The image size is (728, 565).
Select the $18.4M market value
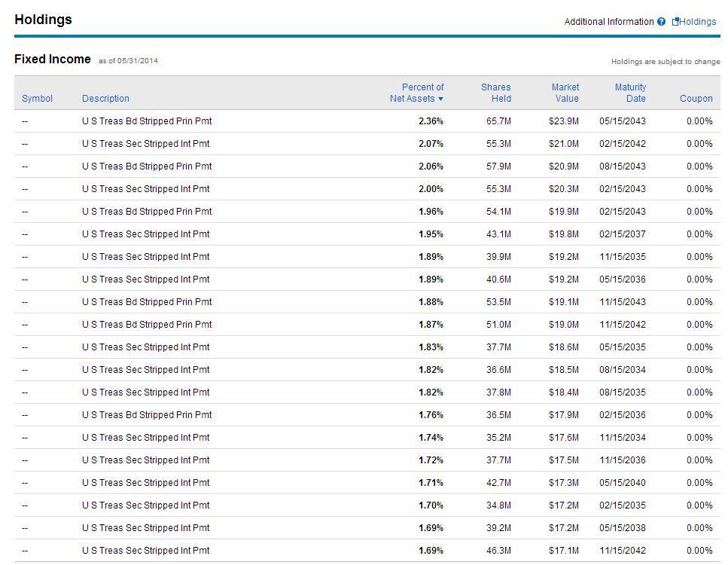(x=564, y=392)
